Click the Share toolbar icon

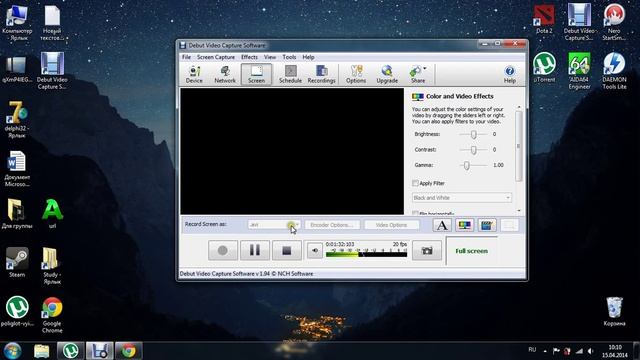pyautogui.click(x=417, y=74)
